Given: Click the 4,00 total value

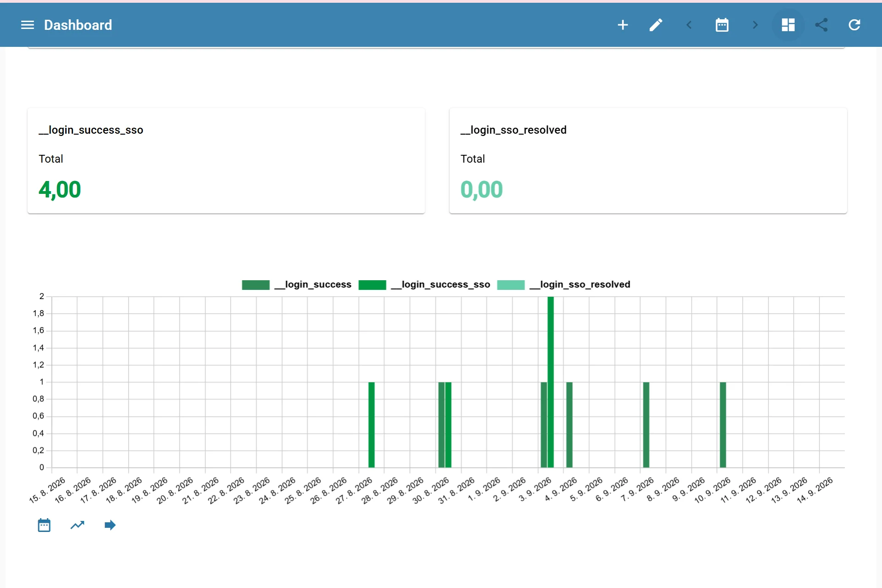Looking at the screenshot, I should pos(60,190).
